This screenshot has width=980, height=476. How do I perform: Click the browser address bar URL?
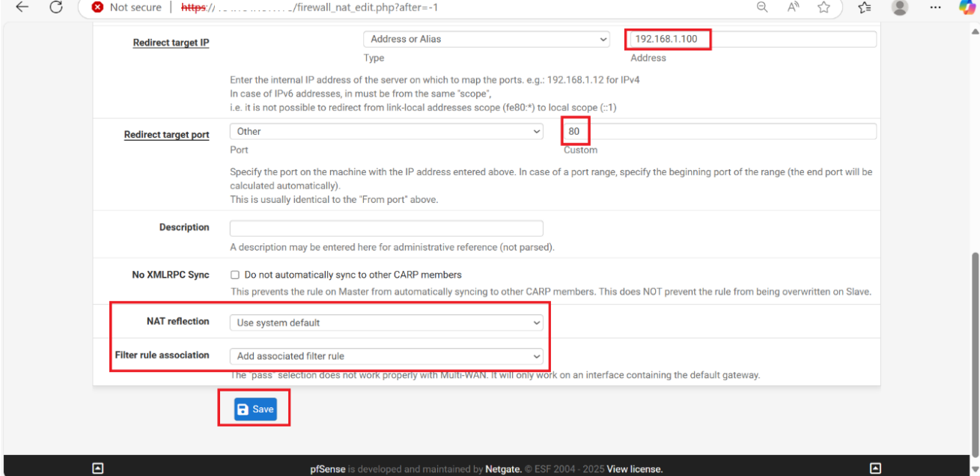click(x=309, y=7)
